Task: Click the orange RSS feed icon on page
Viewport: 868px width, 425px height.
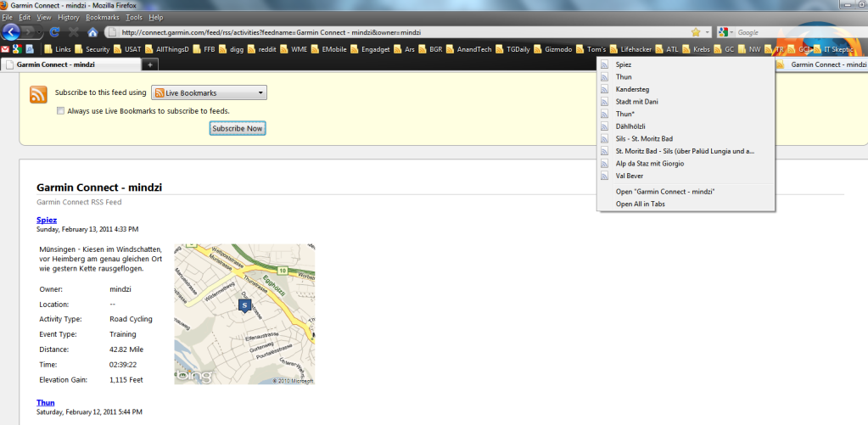Action: (38, 95)
